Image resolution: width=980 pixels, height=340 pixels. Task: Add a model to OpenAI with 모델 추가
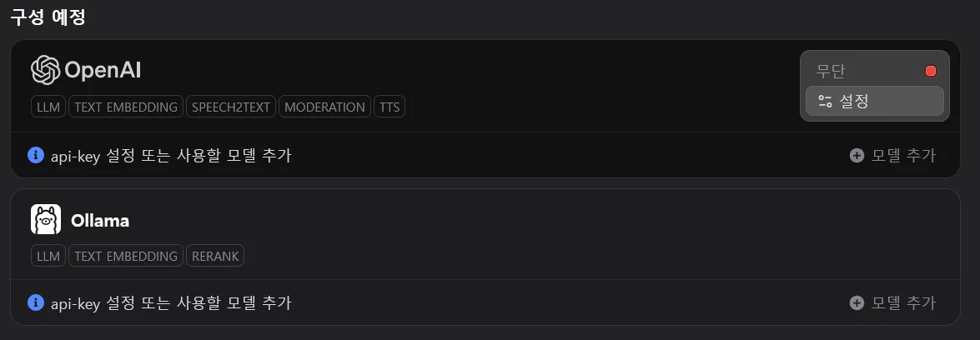pos(892,155)
